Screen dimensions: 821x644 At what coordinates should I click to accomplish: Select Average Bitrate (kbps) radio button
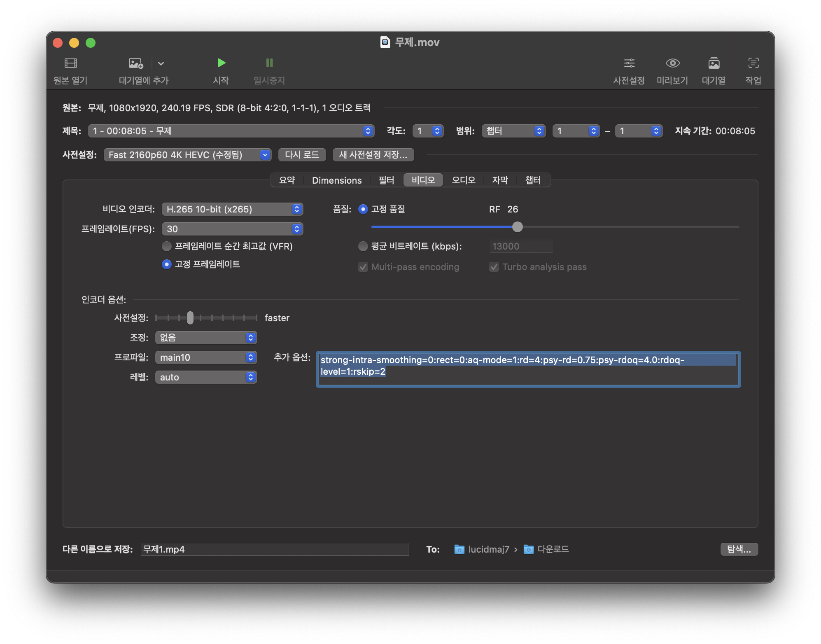point(363,246)
